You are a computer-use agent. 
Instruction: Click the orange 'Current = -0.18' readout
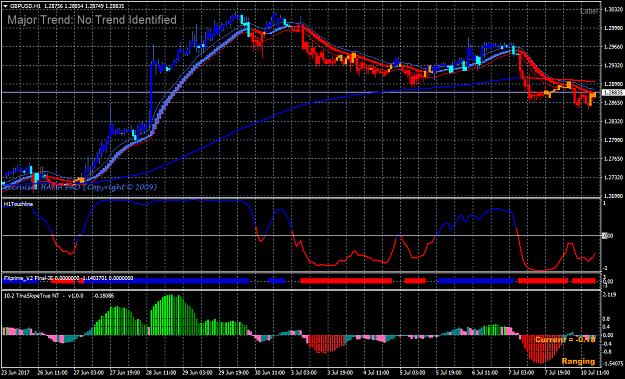point(565,340)
